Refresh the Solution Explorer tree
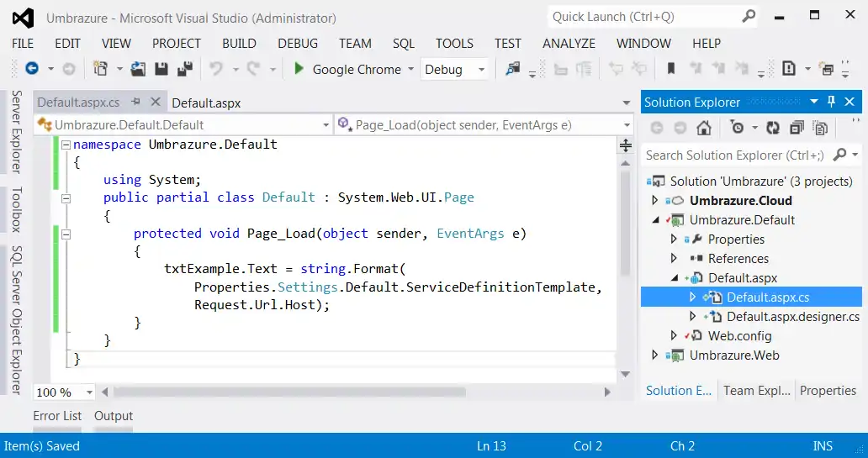 pyautogui.click(x=773, y=128)
